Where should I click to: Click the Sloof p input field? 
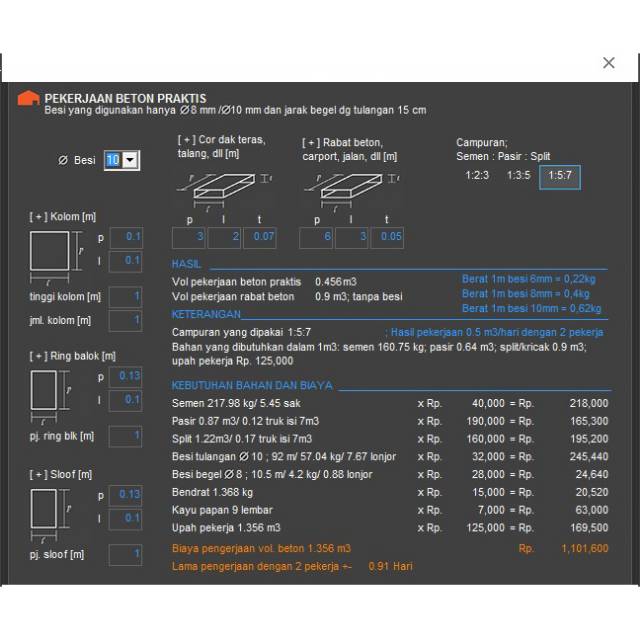125,495
